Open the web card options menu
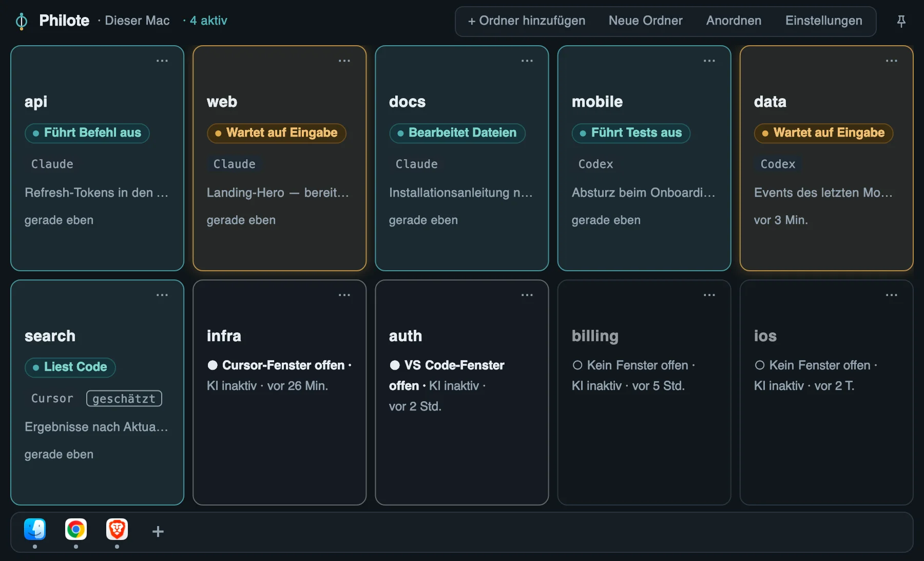This screenshot has width=924, height=561. click(x=344, y=61)
